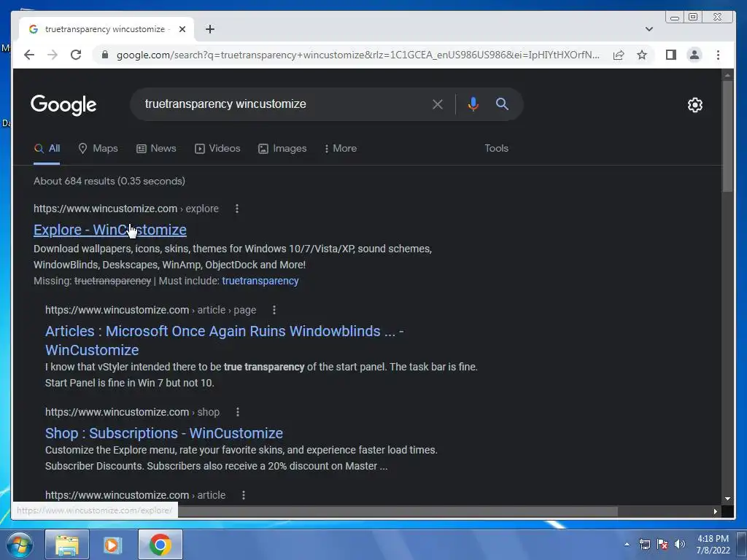Open a new tab with plus button
747x560 pixels.
pyautogui.click(x=209, y=29)
